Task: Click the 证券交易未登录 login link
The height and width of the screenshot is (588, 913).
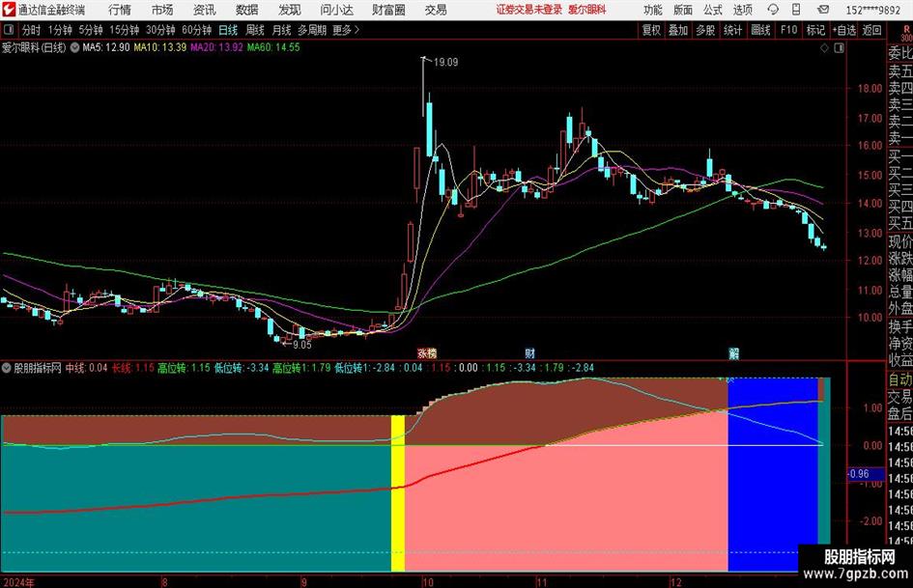Action: point(529,10)
